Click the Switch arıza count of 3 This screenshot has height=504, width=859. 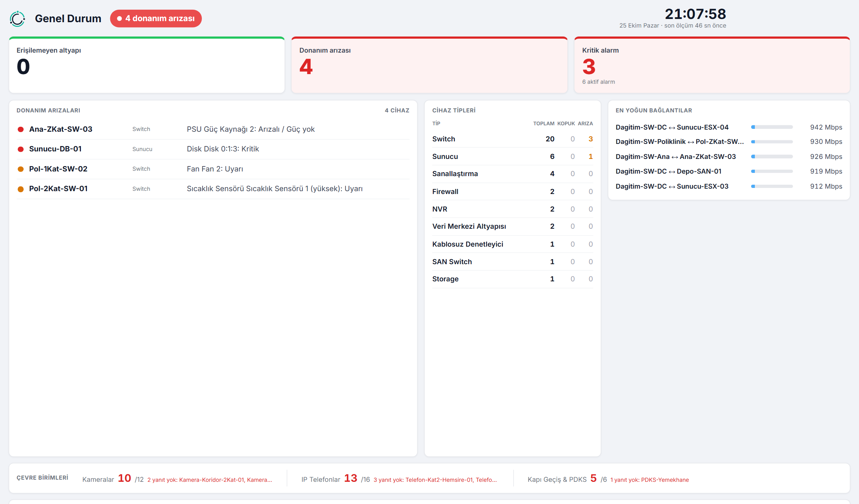click(x=591, y=139)
